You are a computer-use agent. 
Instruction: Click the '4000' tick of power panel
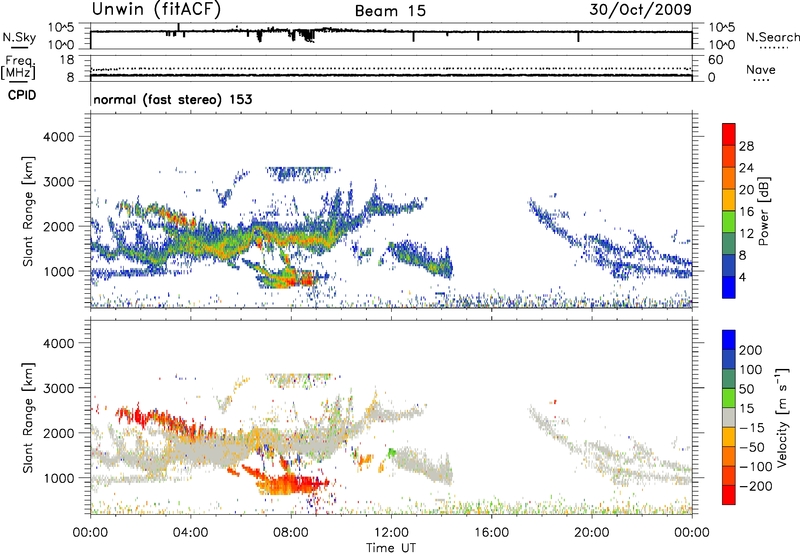(59, 137)
